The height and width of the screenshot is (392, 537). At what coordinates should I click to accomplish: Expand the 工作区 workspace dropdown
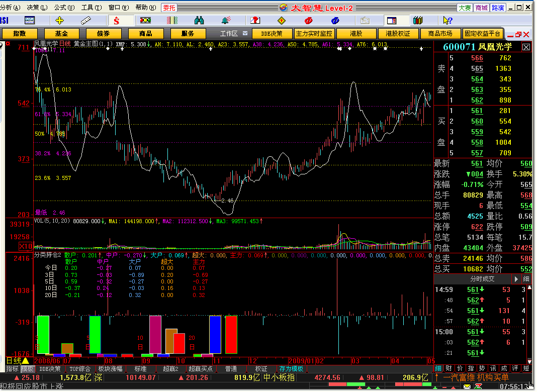[245, 33]
